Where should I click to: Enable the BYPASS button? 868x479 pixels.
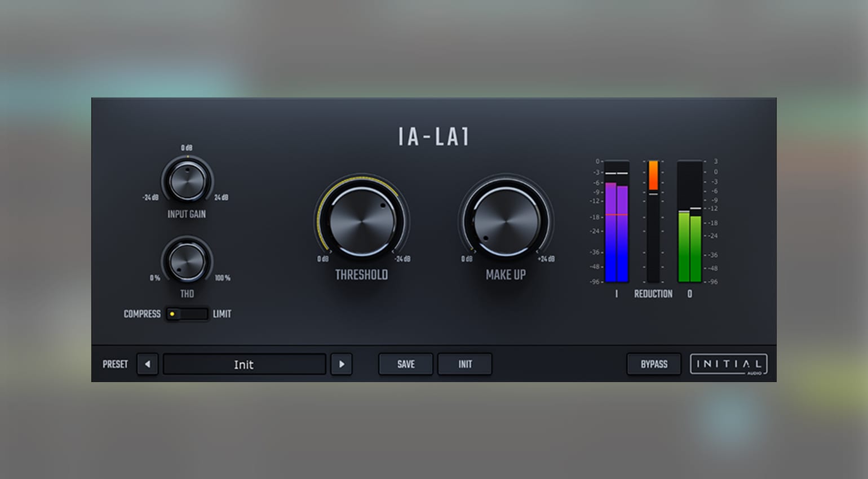(x=654, y=364)
